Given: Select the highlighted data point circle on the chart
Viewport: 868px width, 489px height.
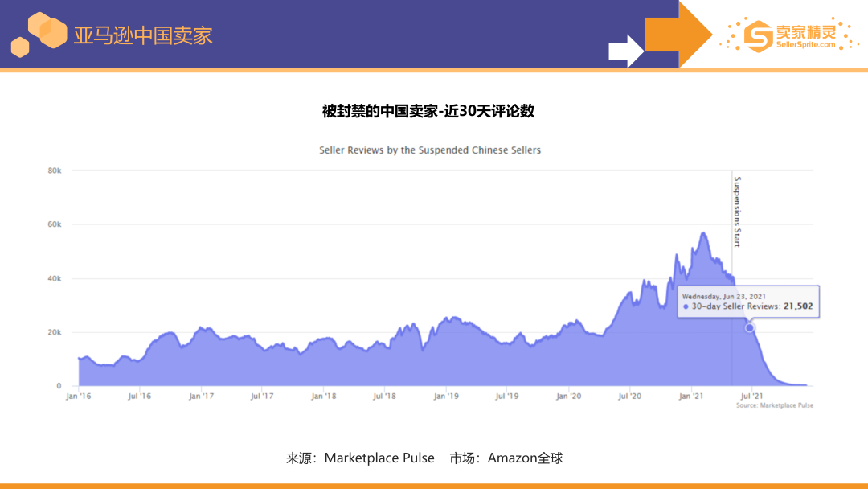Looking at the screenshot, I should click(749, 327).
